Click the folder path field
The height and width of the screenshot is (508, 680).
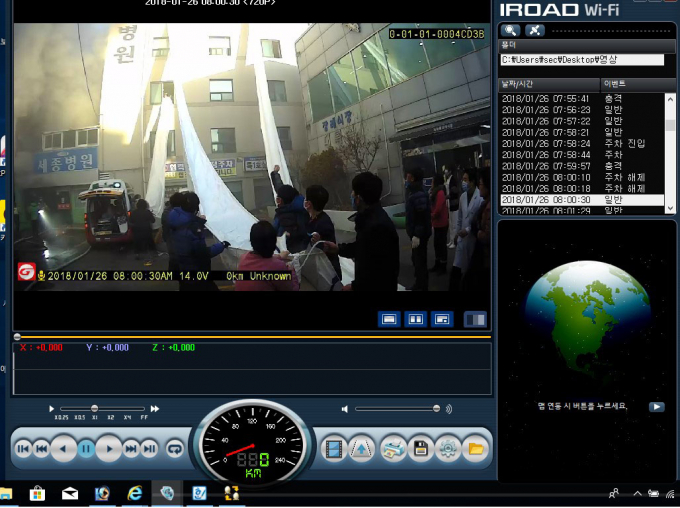pyautogui.click(x=582, y=60)
